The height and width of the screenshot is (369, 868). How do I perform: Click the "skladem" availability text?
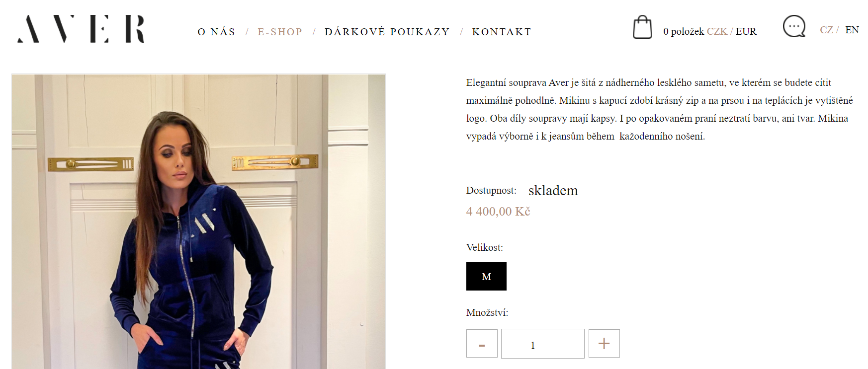pyautogui.click(x=553, y=190)
